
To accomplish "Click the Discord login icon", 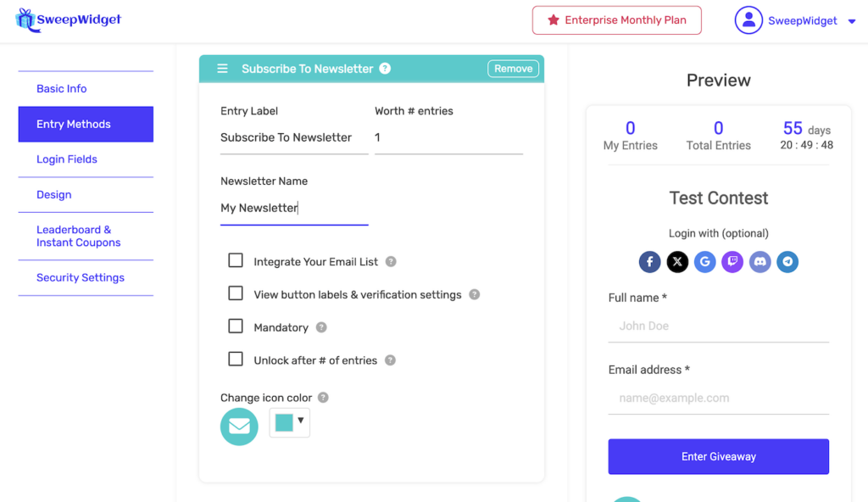I will [x=760, y=262].
